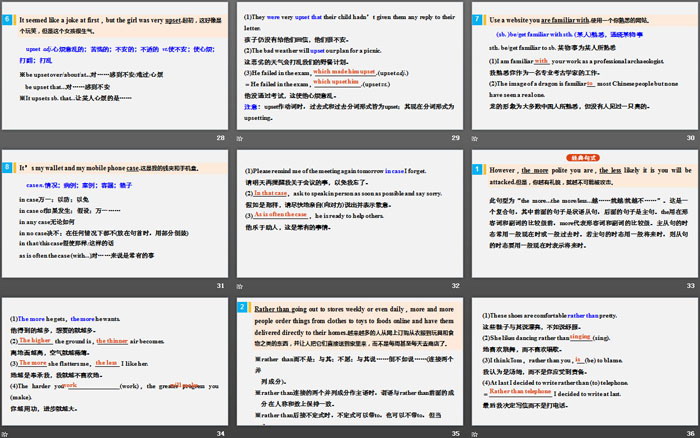Select slide 36 thumbnail 'rather than pretty'
Screen dimensions: 700x438
(x=585, y=361)
